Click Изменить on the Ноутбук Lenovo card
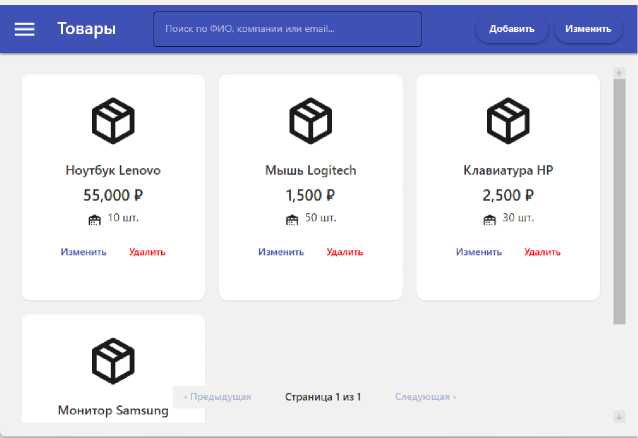 tap(83, 252)
